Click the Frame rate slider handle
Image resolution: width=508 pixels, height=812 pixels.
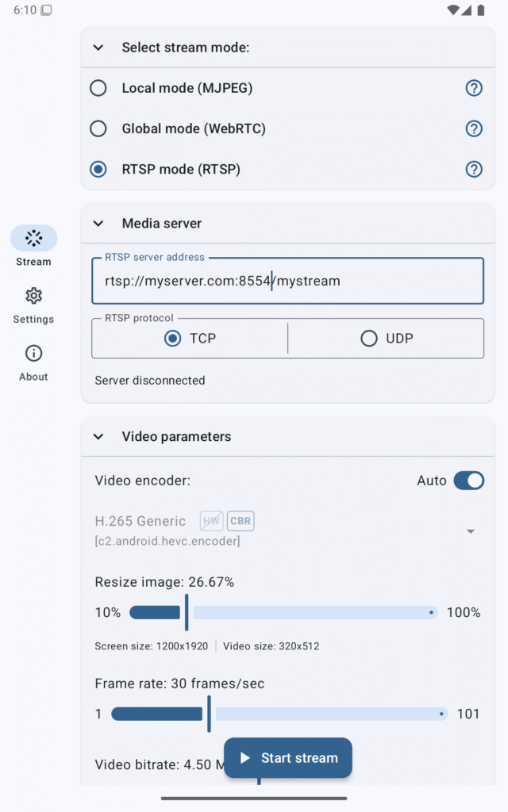coord(208,714)
